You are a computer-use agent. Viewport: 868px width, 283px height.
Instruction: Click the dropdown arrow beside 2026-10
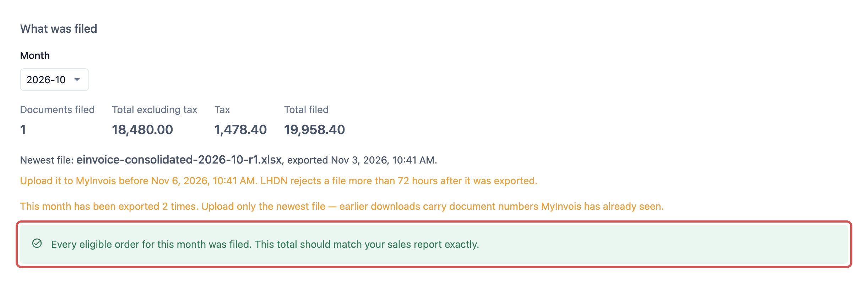77,80
